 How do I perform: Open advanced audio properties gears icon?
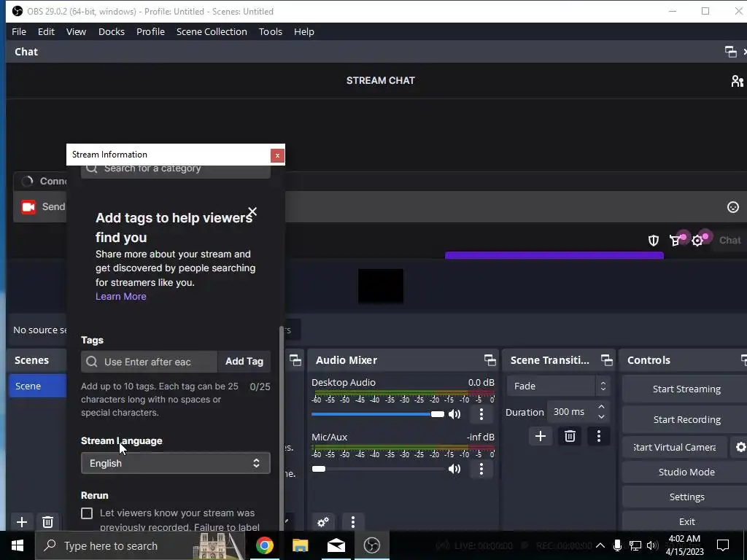[x=323, y=522]
